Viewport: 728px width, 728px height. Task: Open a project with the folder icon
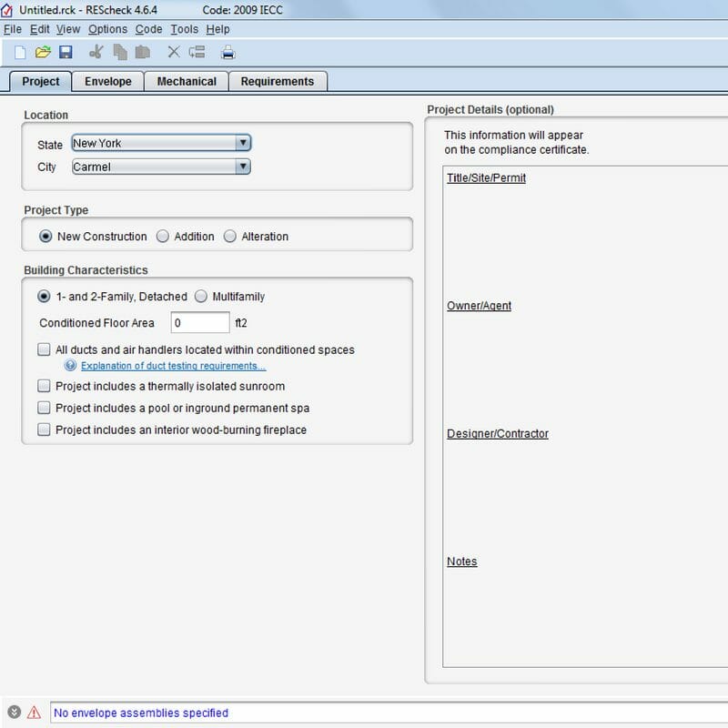click(x=43, y=52)
